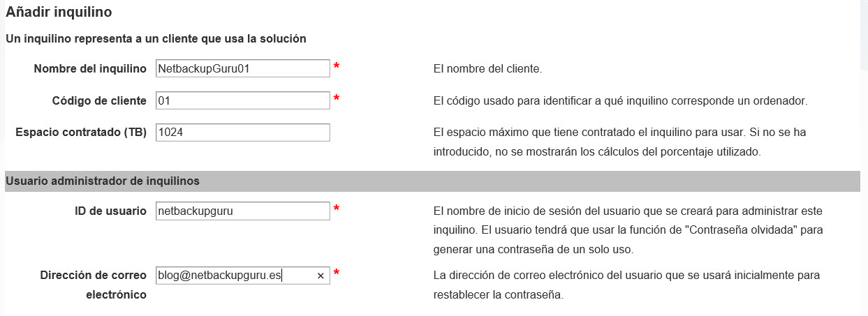Click the "Un inquilino representa a un cliente" subtitle
This screenshot has width=868, height=316.
point(156,39)
